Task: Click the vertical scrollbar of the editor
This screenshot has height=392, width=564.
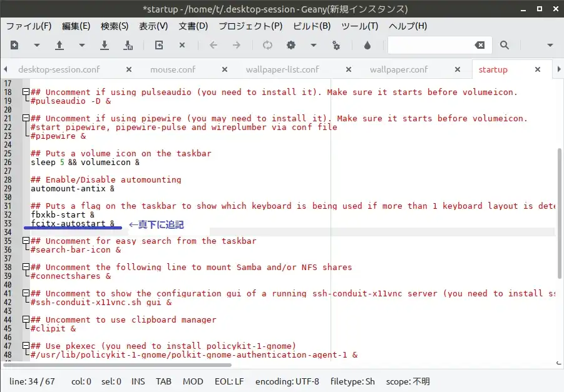Action: pos(559,213)
